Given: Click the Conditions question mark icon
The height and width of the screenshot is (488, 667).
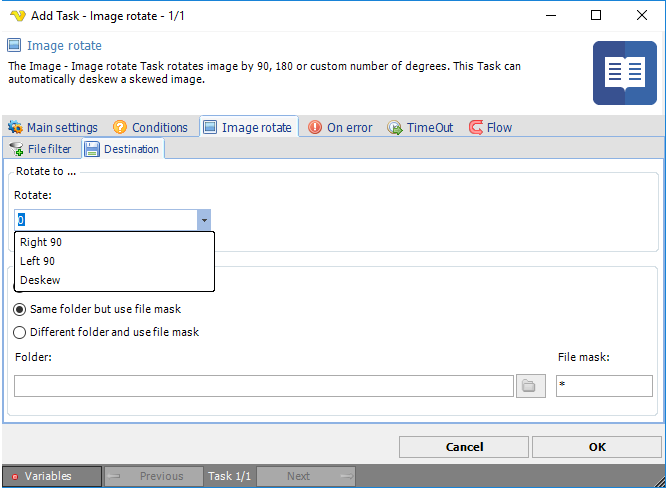Looking at the screenshot, I should pyautogui.click(x=120, y=128).
